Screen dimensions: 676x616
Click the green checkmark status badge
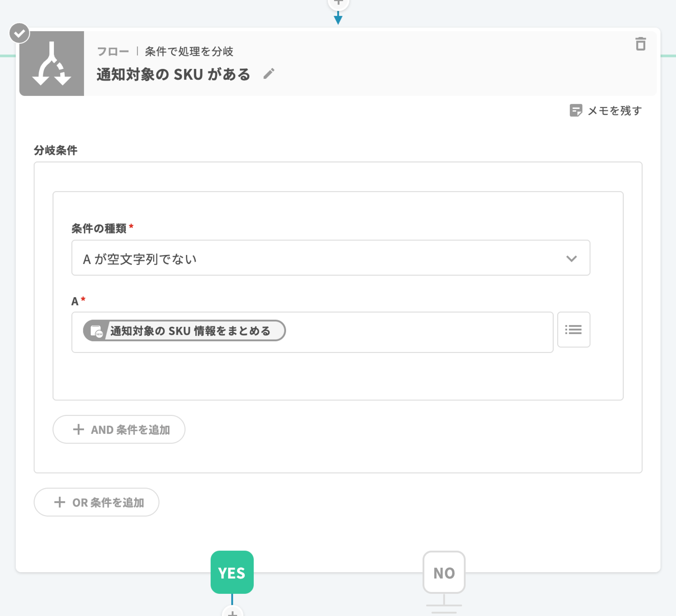(20, 33)
